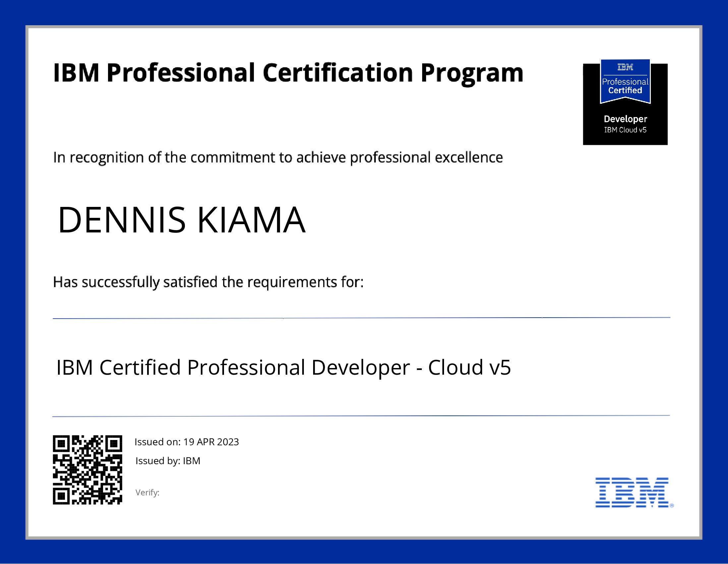
Task: Click the registered trademark symbol beside IBM logo
Action: (672, 505)
